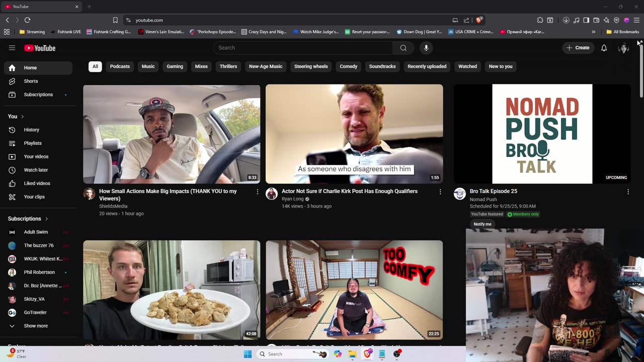Click Notify me button

click(482, 224)
